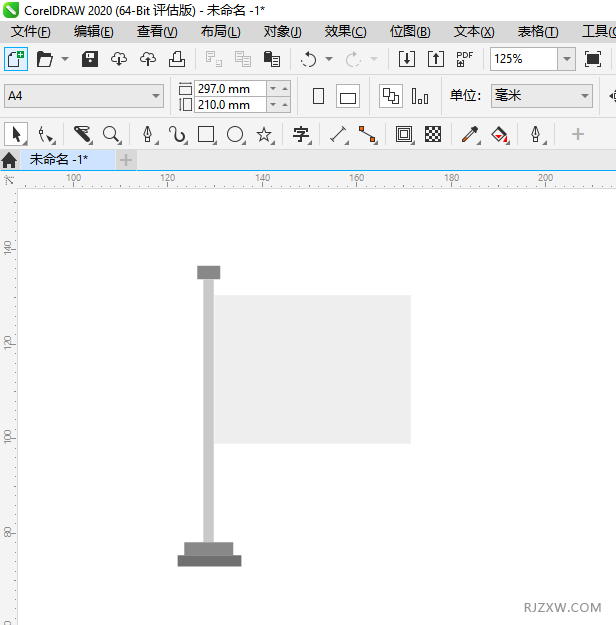The image size is (616, 625).
Task: Increase page width with up stepper
Action: (285, 88)
